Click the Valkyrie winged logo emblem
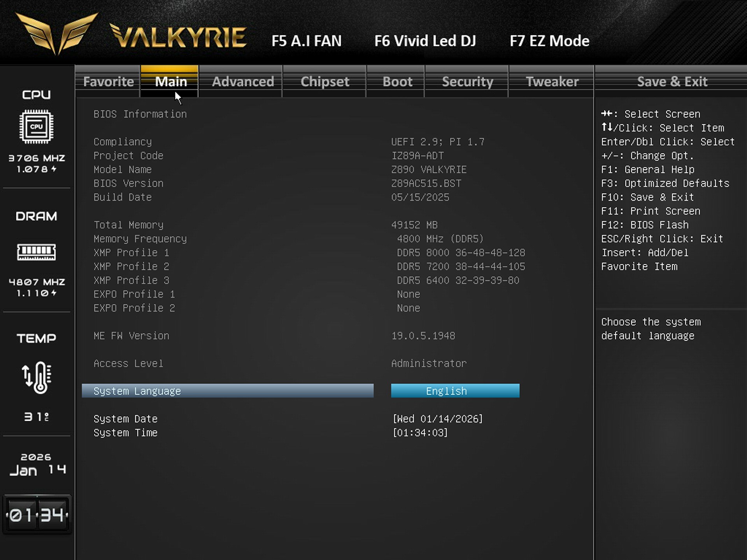The height and width of the screenshot is (560, 747). tap(57, 33)
